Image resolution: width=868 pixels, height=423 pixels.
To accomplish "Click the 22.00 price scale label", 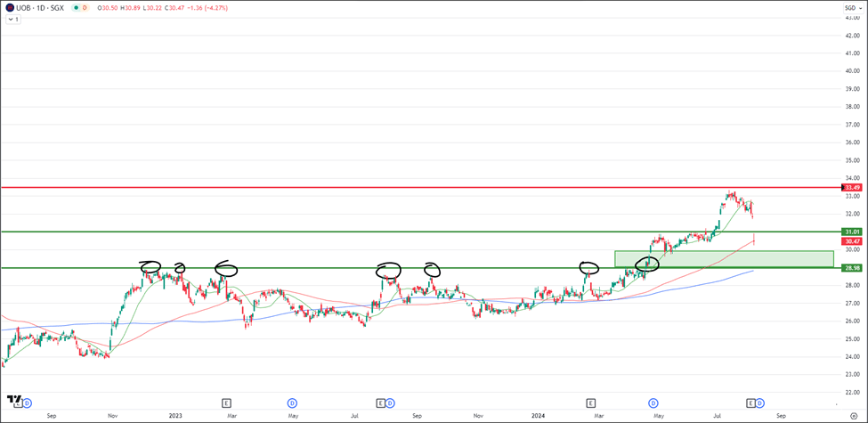I will click(852, 393).
